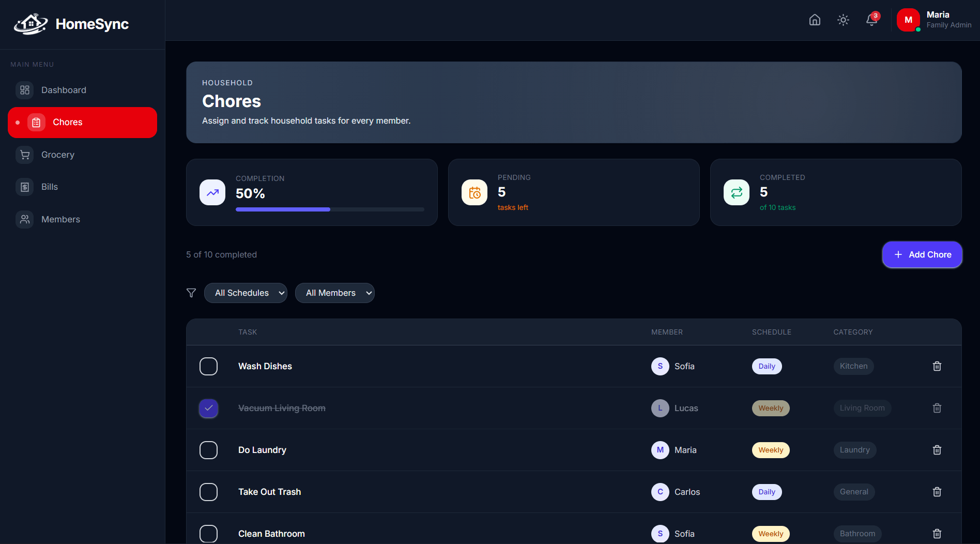Uncheck the Vacuum Living Room task

pos(208,408)
